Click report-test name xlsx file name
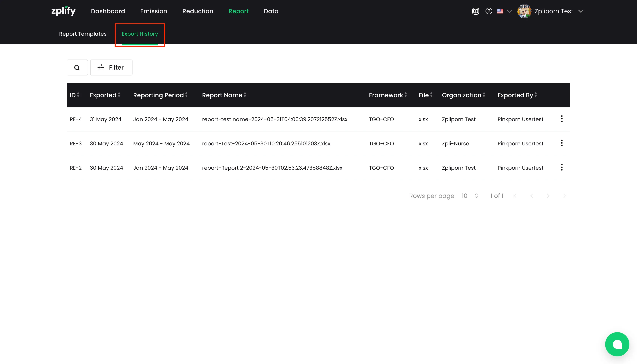 (x=275, y=119)
